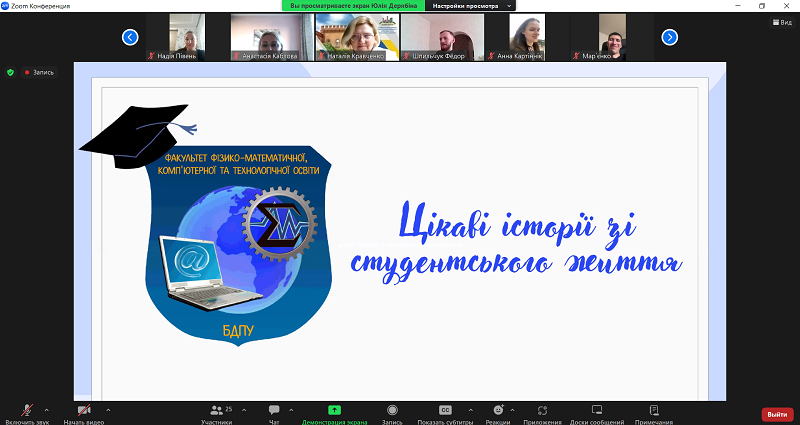This screenshot has height=425, width=800.
Task: Select Надія Півень video thumbnail
Action: pos(187,37)
